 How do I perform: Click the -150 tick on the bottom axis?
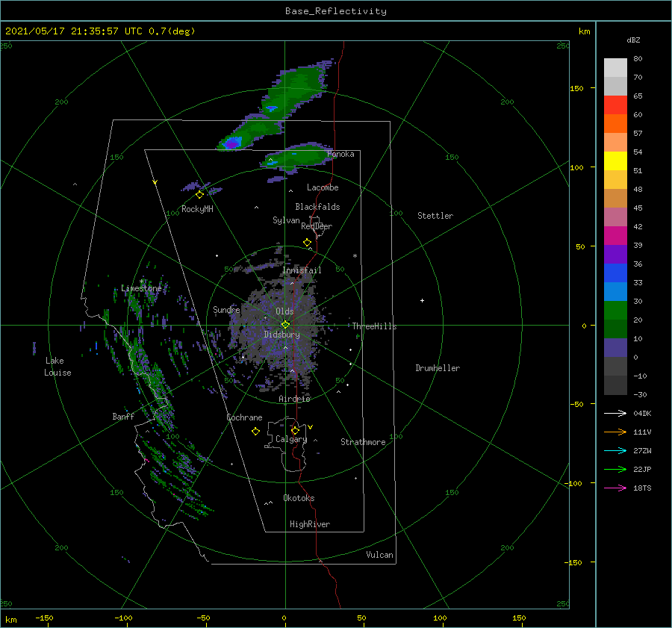[44, 618]
